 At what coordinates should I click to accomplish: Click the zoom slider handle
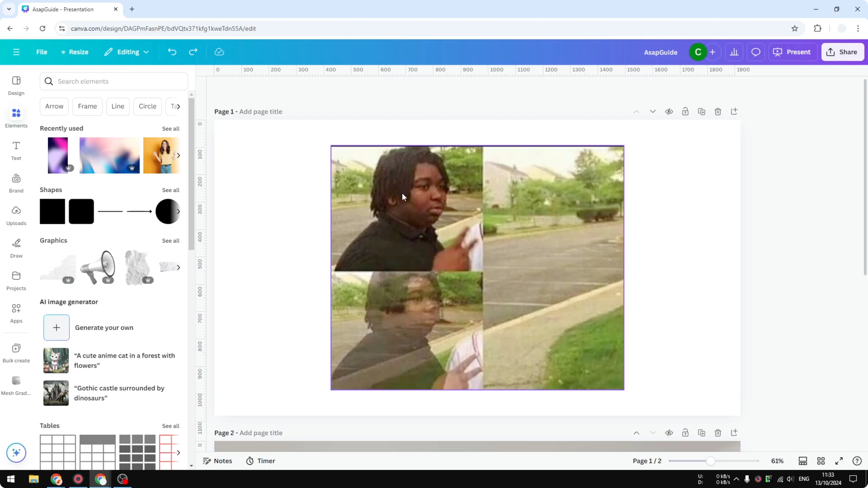(x=710, y=461)
